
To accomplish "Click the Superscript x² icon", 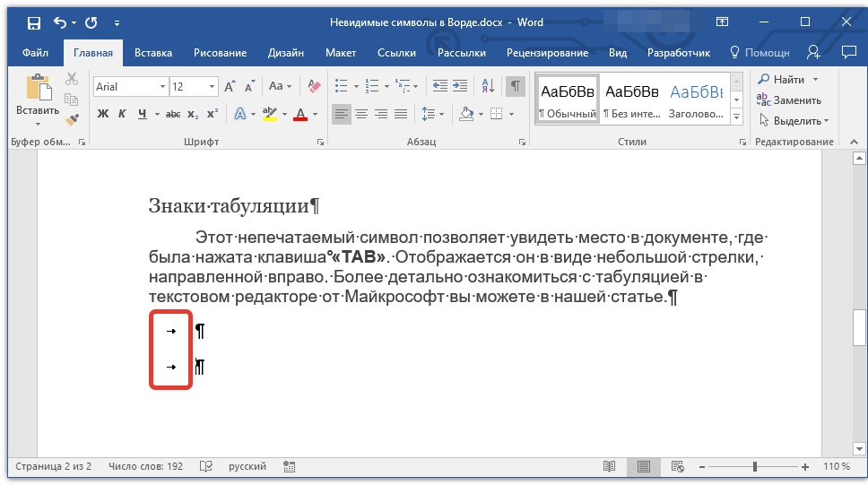I will click(213, 114).
